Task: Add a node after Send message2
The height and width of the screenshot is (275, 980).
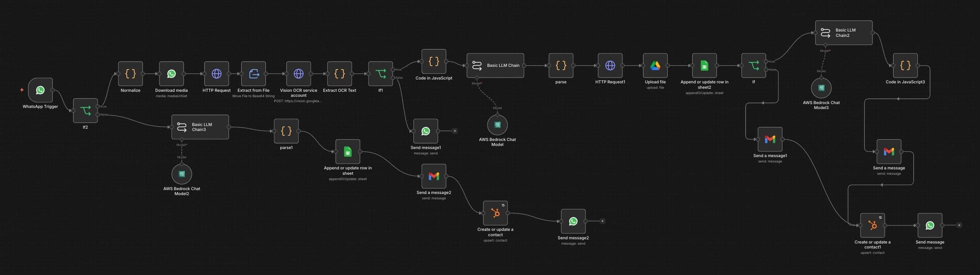Action: click(602, 222)
